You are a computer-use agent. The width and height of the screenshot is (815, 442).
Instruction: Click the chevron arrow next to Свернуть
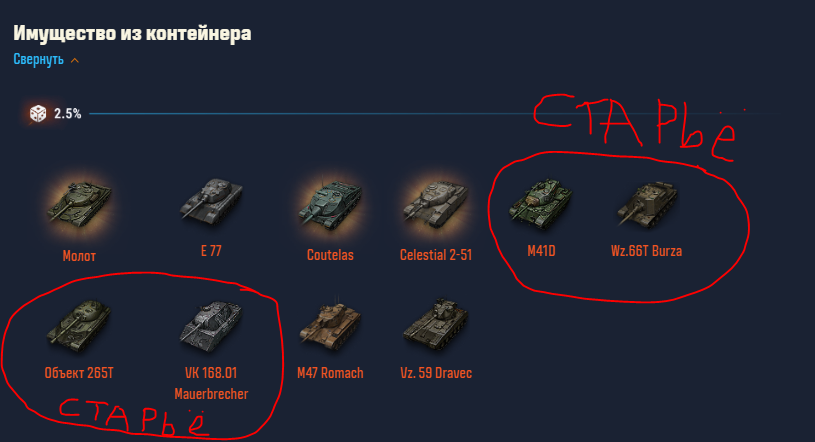(75, 60)
